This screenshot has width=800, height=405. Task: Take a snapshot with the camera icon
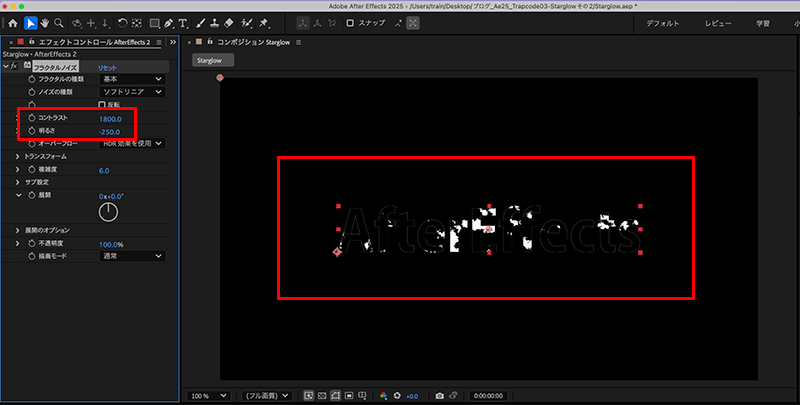click(439, 396)
